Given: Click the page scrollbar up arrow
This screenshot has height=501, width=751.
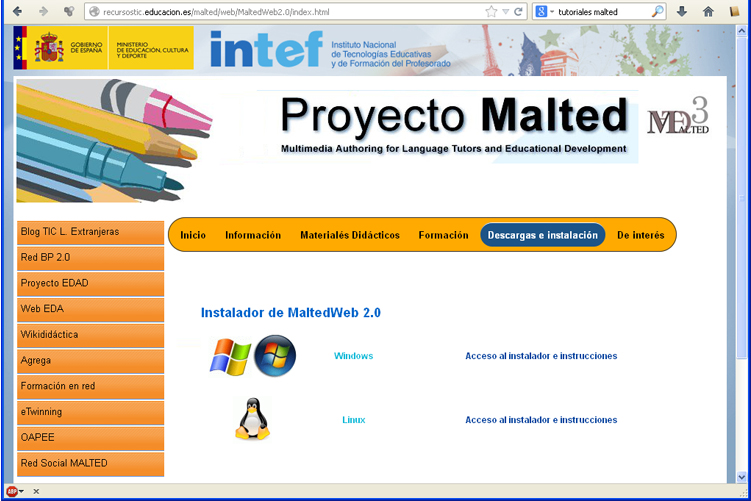Looking at the screenshot, I should 741,31.
